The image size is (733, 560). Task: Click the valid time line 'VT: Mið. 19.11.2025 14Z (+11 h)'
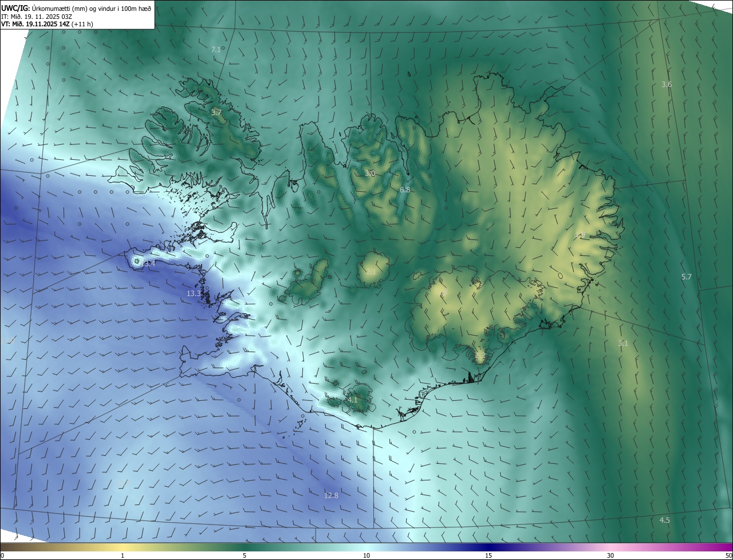point(48,24)
